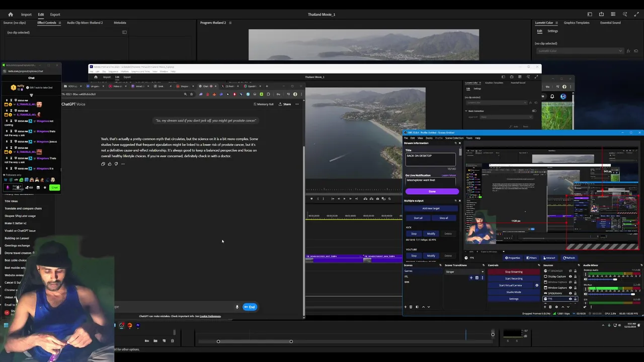Open the ChatGPT header three-dot menu
This screenshot has height=362, width=644.
tap(297, 104)
